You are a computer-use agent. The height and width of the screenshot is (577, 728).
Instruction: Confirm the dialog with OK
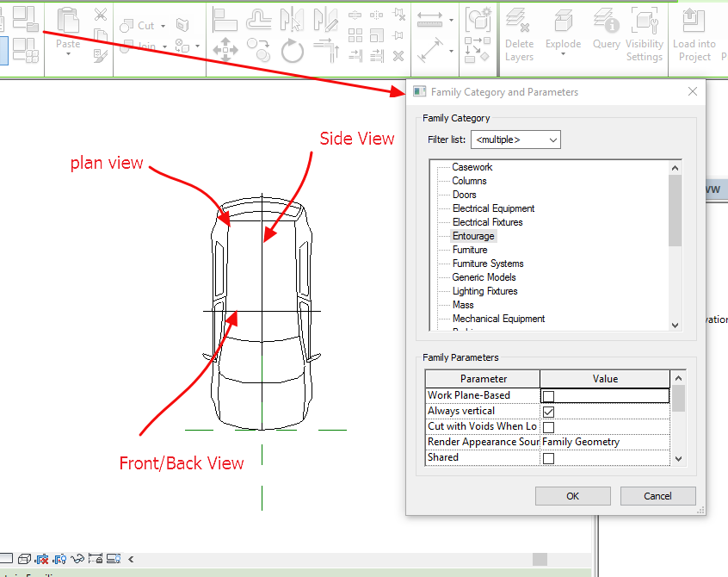coord(572,495)
